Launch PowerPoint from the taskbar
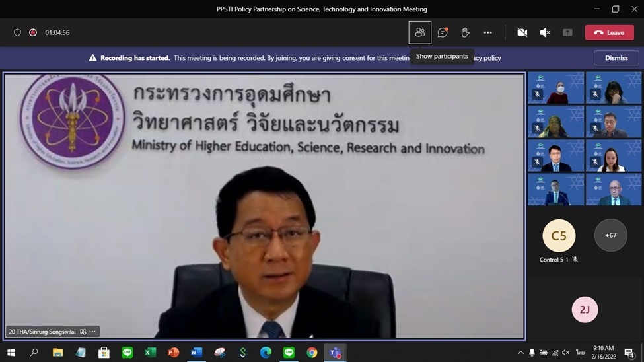The height and width of the screenshot is (362, 644). pos(173,353)
